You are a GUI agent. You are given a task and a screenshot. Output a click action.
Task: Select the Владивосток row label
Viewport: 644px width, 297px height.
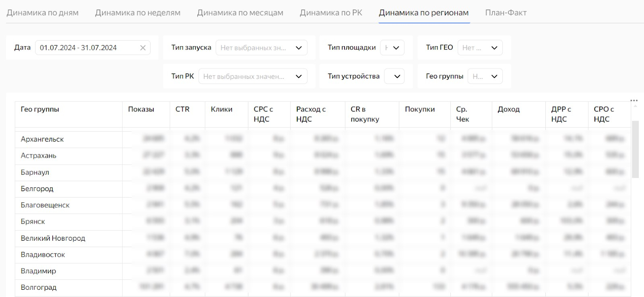pos(43,255)
